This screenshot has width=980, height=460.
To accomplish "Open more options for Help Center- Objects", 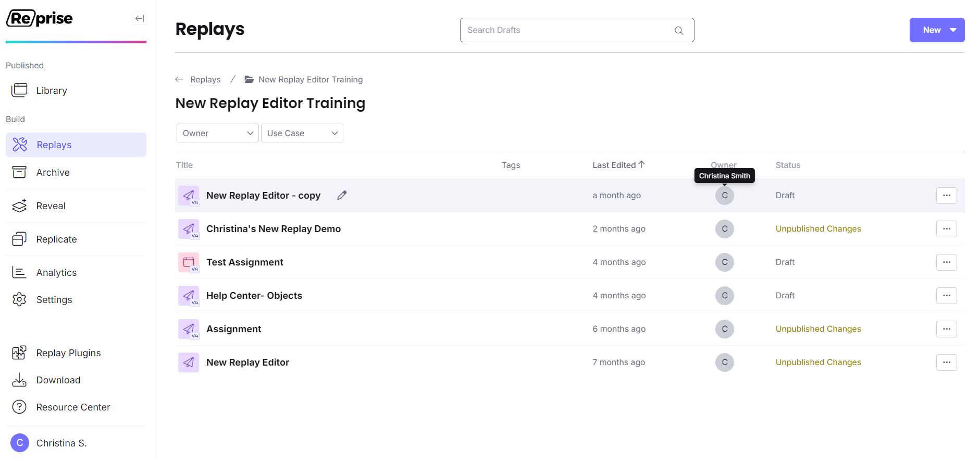I will point(946,296).
